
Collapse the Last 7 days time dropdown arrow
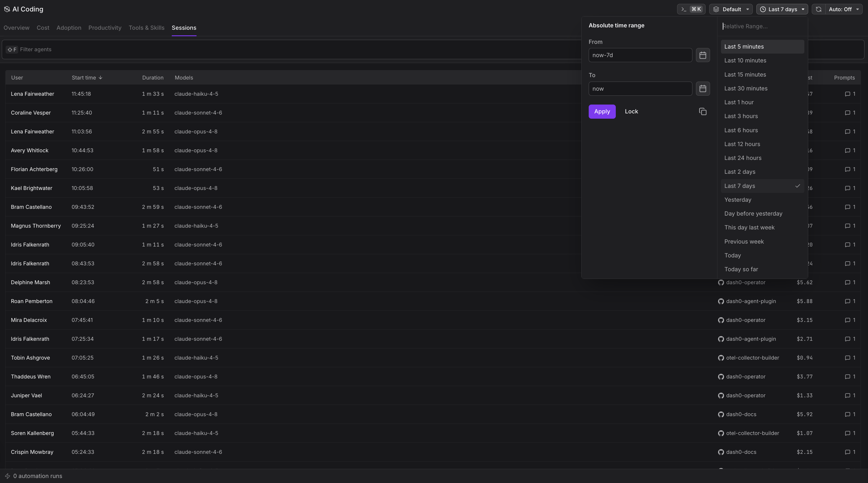(x=803, y=9)
